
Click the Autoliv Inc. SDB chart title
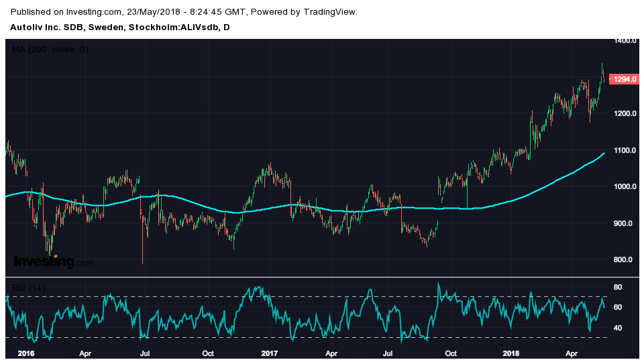119,27
